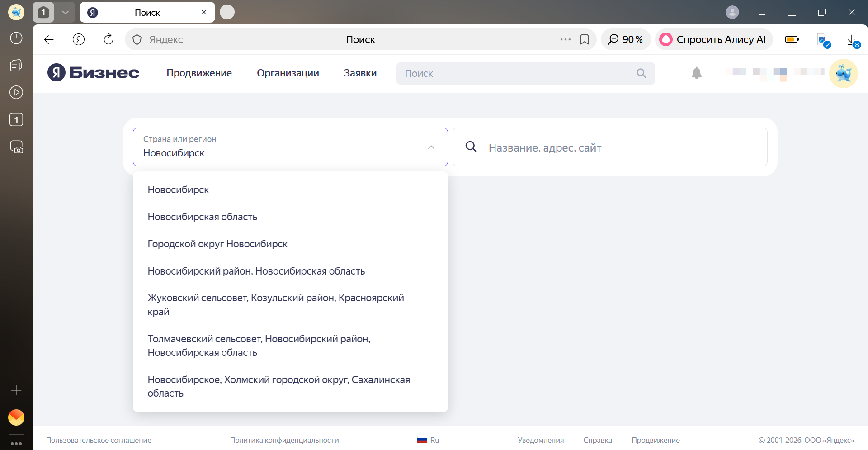Click the Protect shield icon
The height and width of the screenshot is (450, 868).
click(x=137, y=40)
